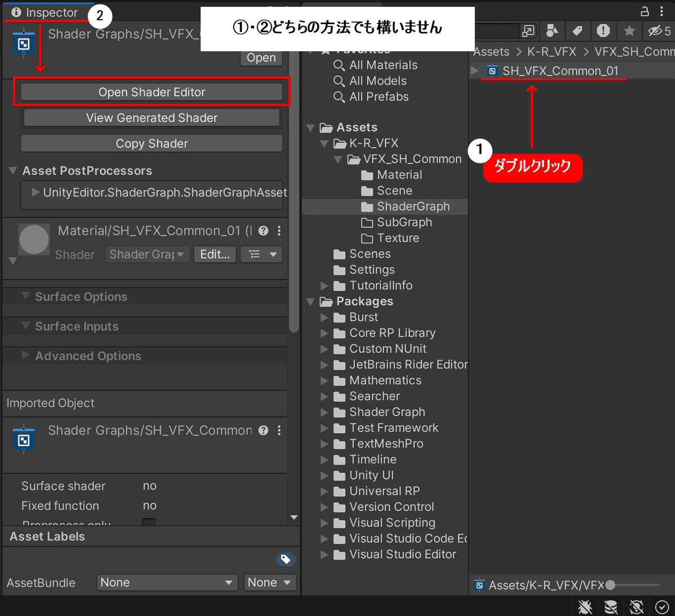This screenshot has width=675, height=616.
Task: Select the TextMeshPro package
Action: coord(386,444)
